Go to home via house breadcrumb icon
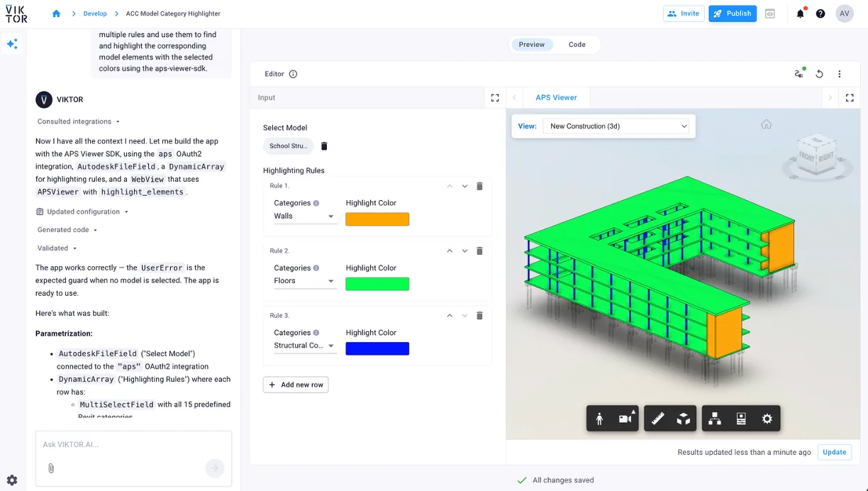Screen dimensions: 868x491 57,13
